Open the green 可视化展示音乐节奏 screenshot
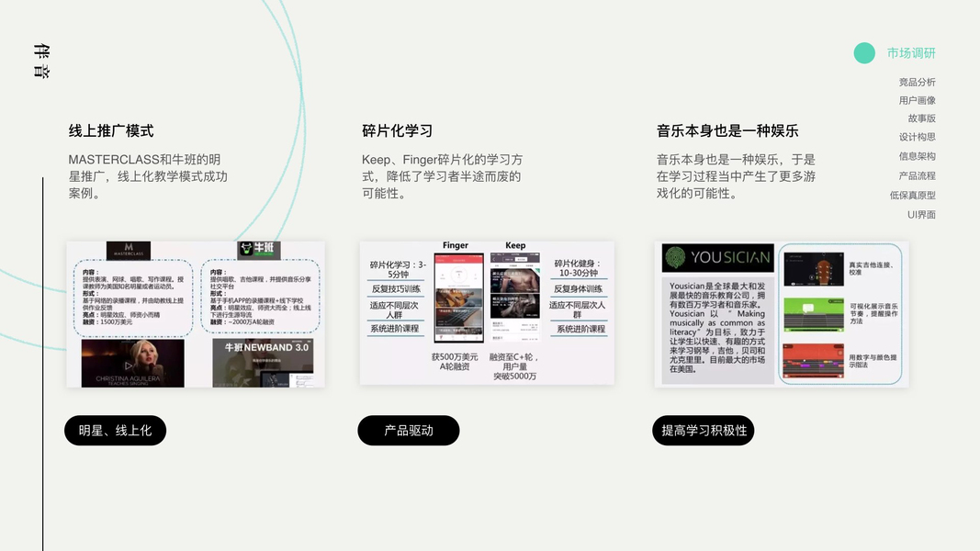Viewport: 980px width, 551px height. point(813,314)
